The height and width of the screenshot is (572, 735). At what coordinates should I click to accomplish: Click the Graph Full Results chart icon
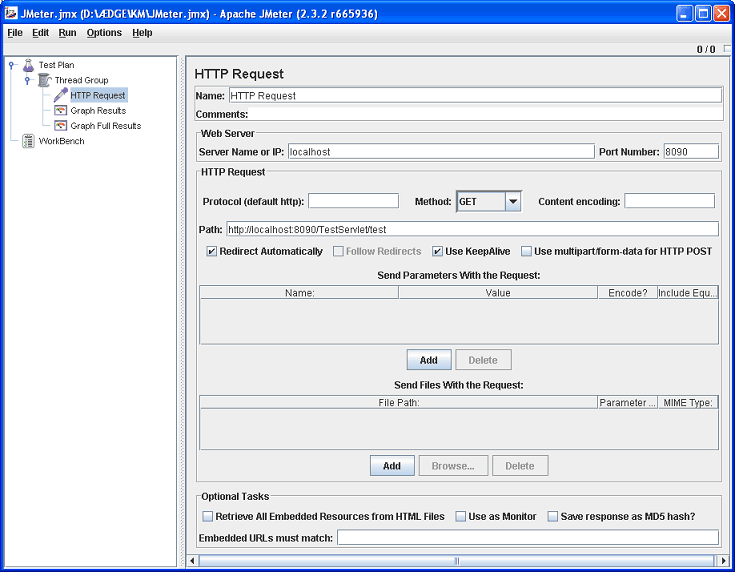point(60,126)
